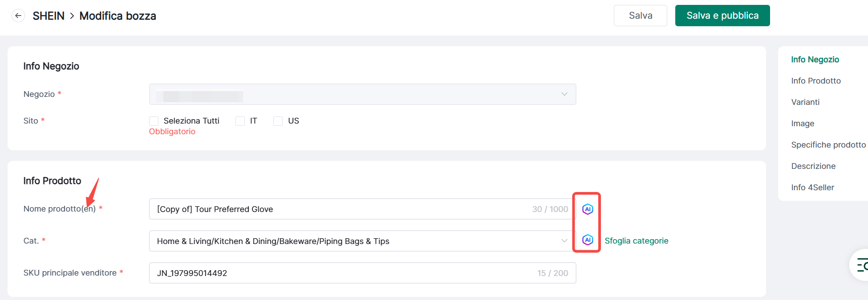
Task: Jump to Descrizione section
Action: pyautogui.click(x=813, y=166)
